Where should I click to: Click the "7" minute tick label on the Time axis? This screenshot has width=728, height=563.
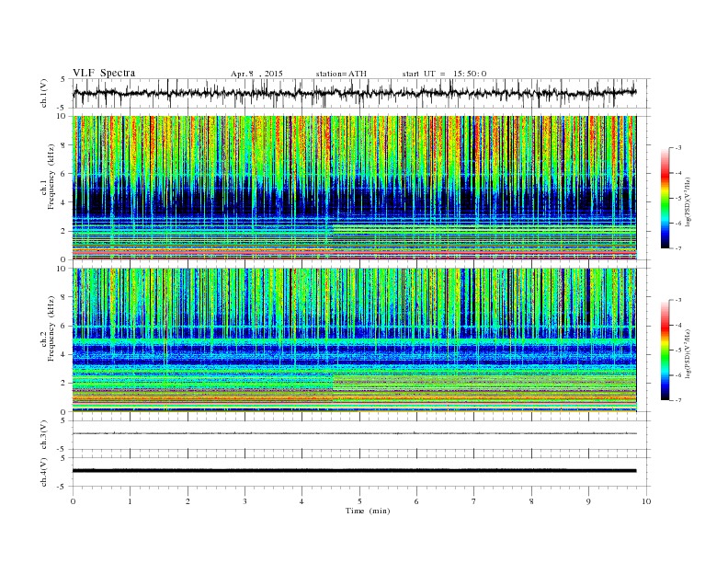click(474, 501)
